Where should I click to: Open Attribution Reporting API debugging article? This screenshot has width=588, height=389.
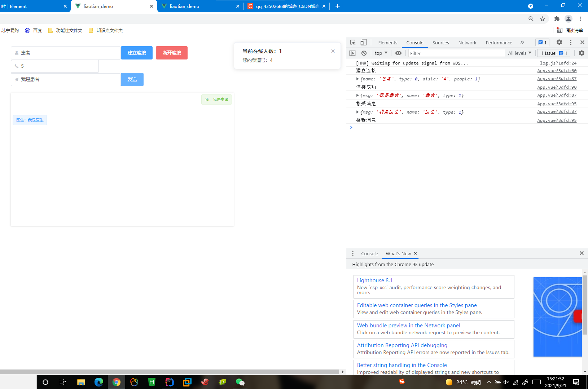pyautogui.click(x=402, y=345)
